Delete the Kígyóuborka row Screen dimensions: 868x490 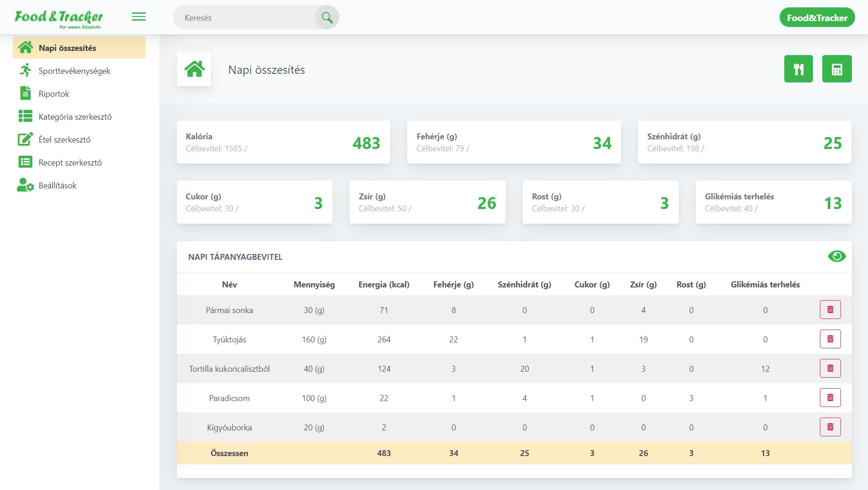click(x=830, y=427)
